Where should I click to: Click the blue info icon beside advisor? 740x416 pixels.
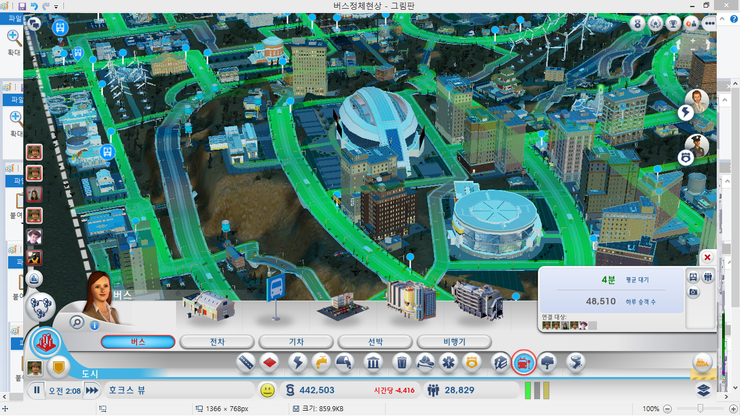point(94,325)
